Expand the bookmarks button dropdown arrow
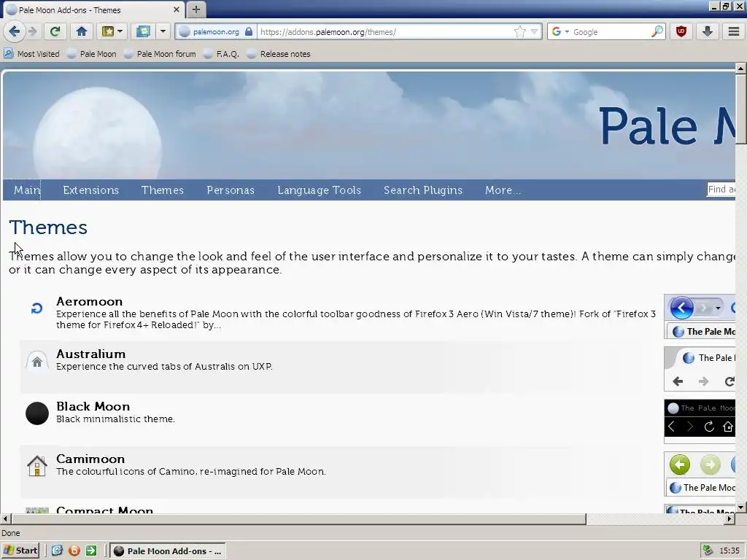The width and height of the screenshot is (747, 560). (120, 32)
